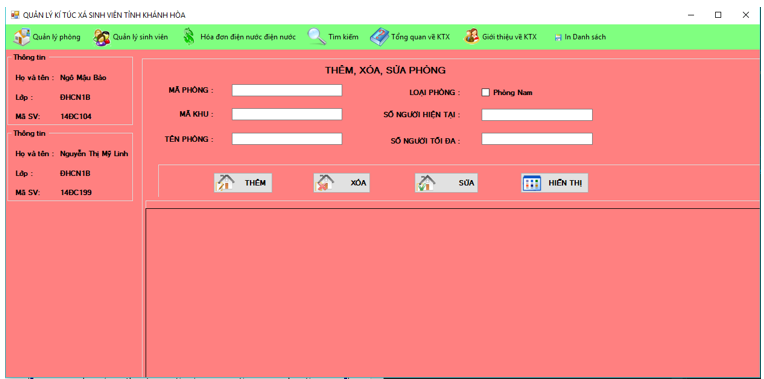This screenshot has height=379, width=764.
Task: Click the In Danh sách printer icon
Action: tap(558, 38)
